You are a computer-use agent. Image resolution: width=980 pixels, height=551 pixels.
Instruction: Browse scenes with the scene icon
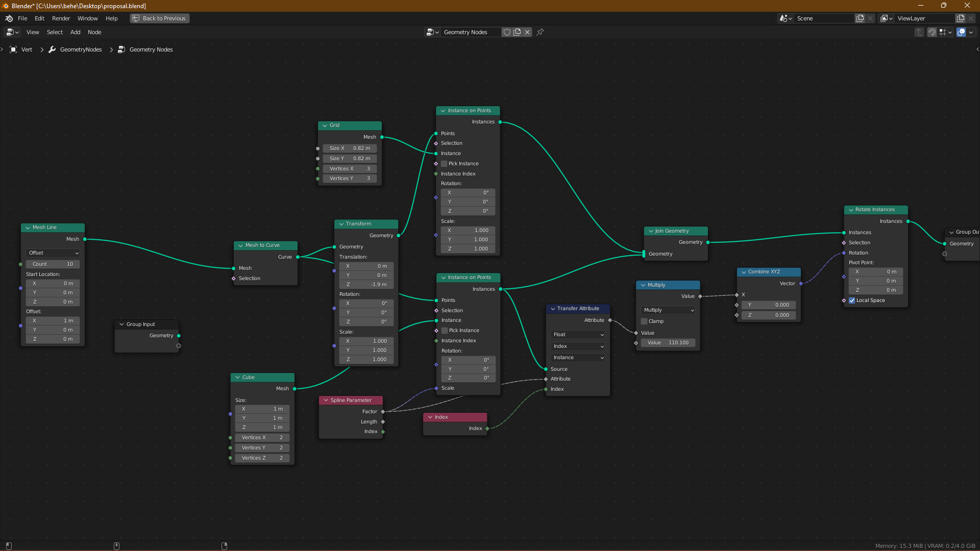click(x=786, y=18)
